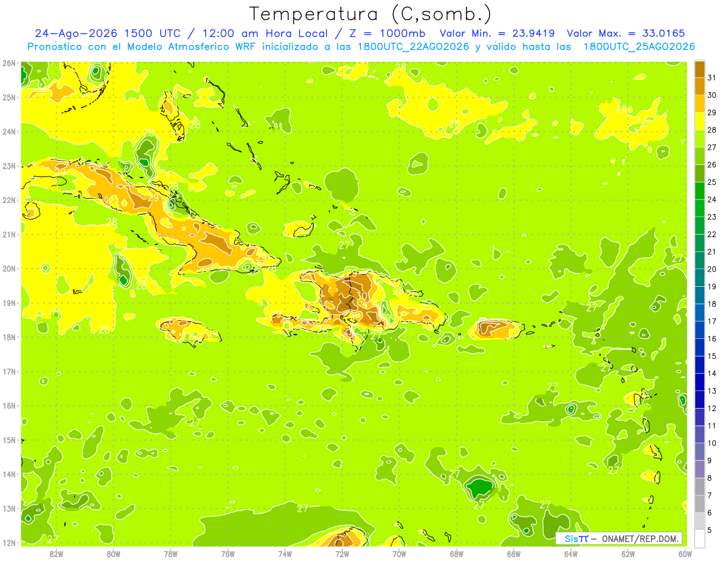Click the 'Temperatura (C,somb.)' title
Image resolution: width=728 pixels, height=562 pixels.
370,14
